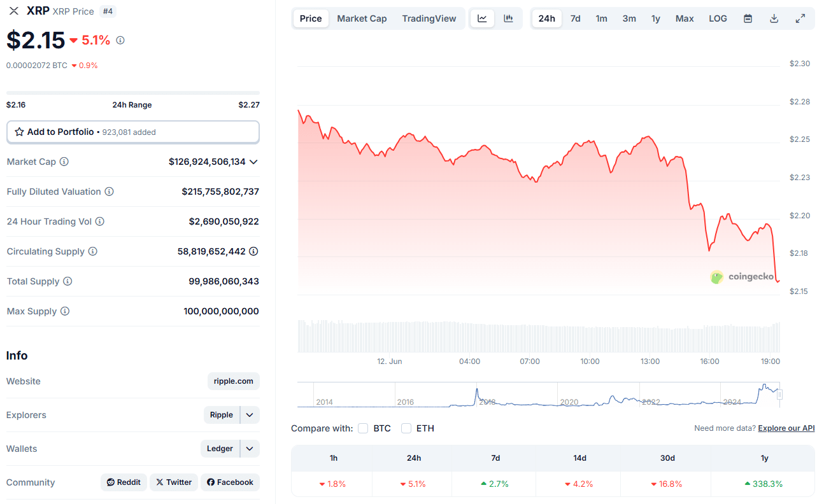Enable ETH comparison checkbox
This screenshot has height=504, width=824.
pos(406,428)
